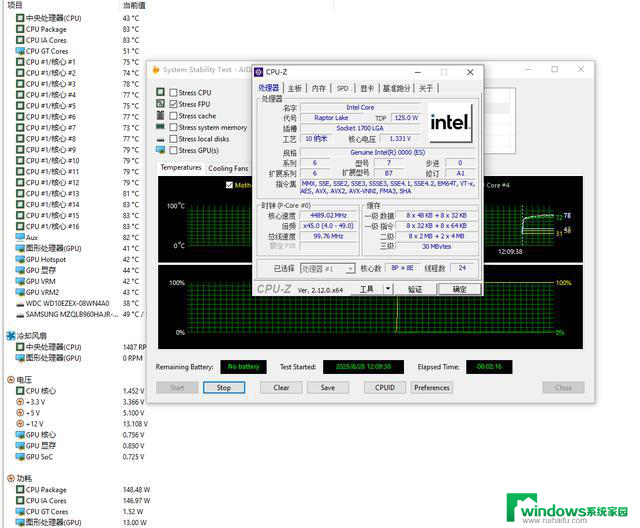Click the monitor icon beside Stress GPU(s)
This screenshot has width=640, height=528.
tap(160, 150)
